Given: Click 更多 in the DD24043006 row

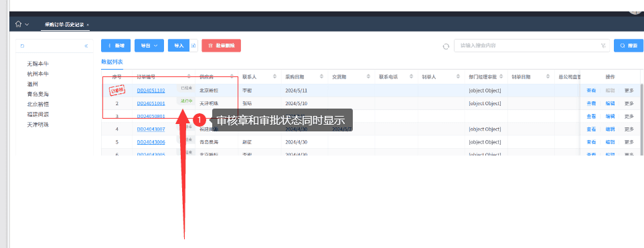Looking at the screenshot, I should tap(629, 142).
